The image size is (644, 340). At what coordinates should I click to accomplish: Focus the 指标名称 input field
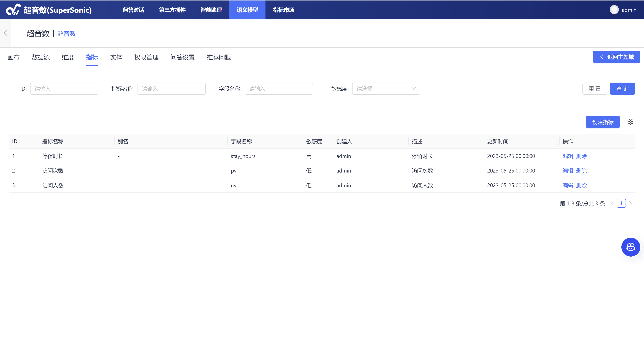(x=171, y=89)
